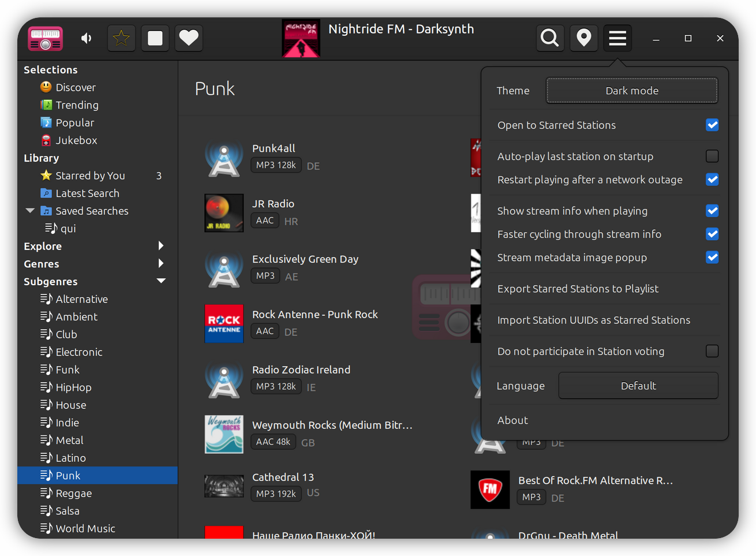Disable Restart playing after a network outage
The height and width of the screenshot is (556, 756).
712,180
